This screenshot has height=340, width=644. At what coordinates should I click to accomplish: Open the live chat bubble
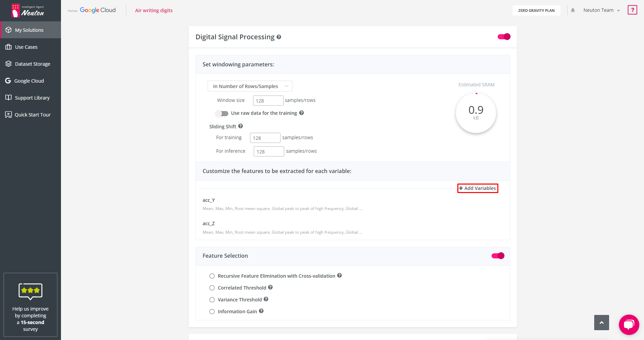[629, 325]
